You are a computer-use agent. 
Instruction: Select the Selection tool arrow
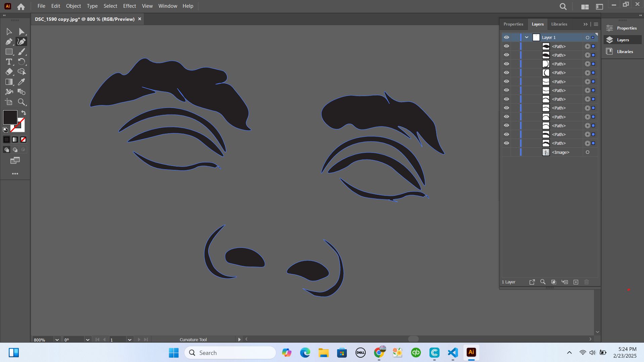(9, 32)
